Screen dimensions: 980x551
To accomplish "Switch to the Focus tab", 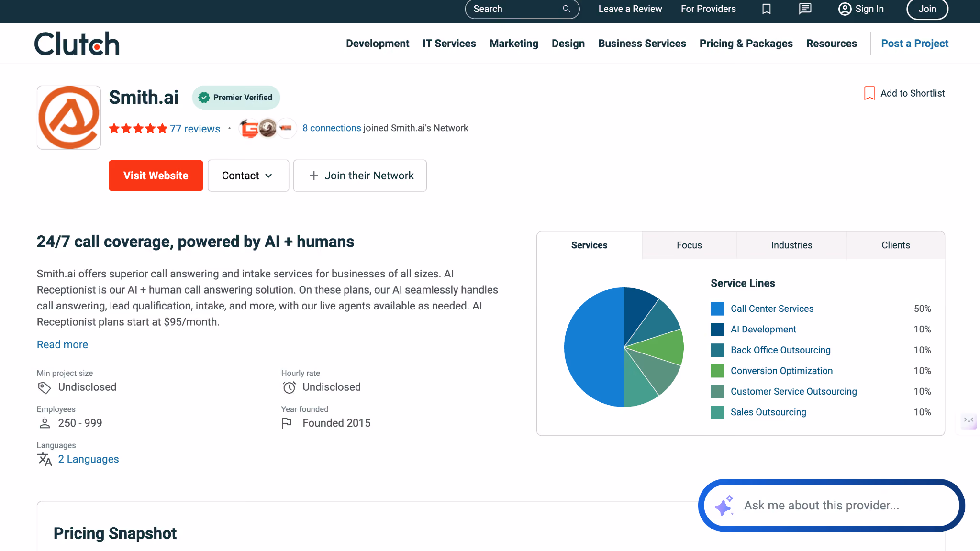I will point(690,245).
